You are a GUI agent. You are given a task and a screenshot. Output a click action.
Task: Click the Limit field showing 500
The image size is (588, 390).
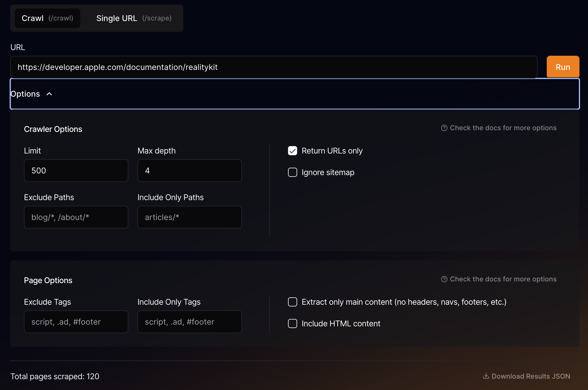point(76,171)
